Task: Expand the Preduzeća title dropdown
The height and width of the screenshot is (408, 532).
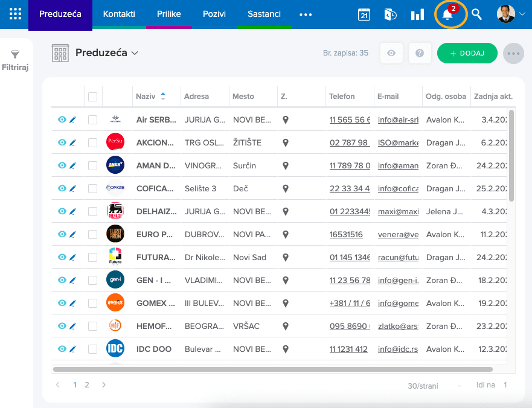Action: click(135, 53)
